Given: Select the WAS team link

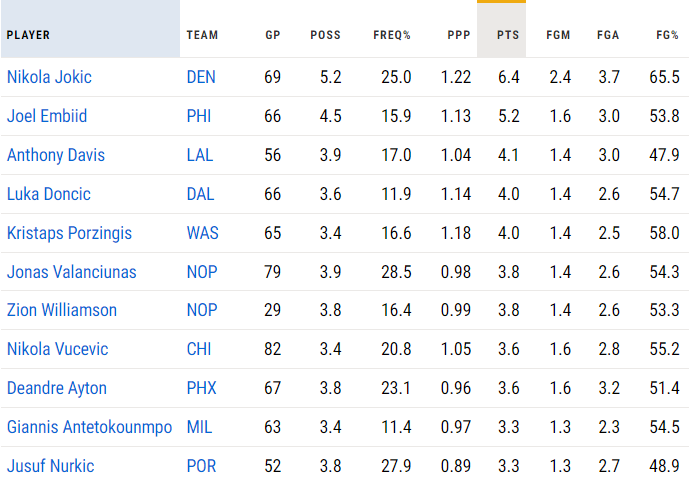Looking at the screenshot, I should pos(201,233).
